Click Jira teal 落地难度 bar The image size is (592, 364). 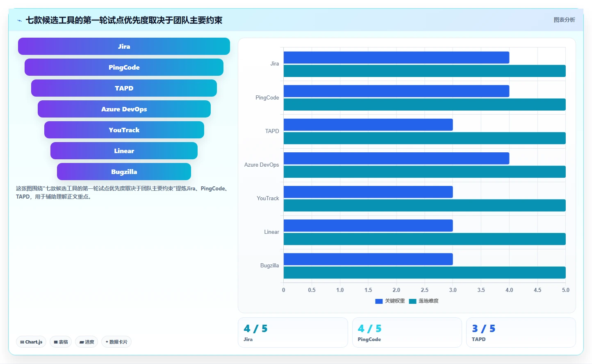(x=425, y=71)
